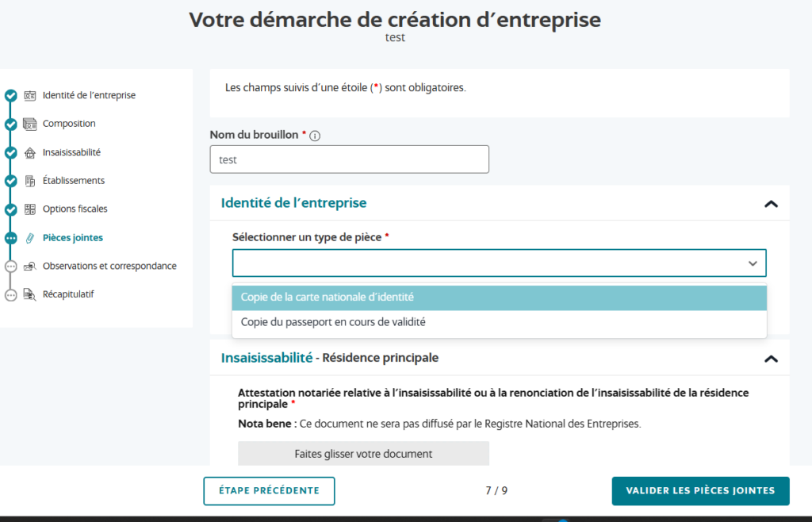Viewport: 812px width, 522px height.
Task: Go to the Composition step
Action: [69, 124]
